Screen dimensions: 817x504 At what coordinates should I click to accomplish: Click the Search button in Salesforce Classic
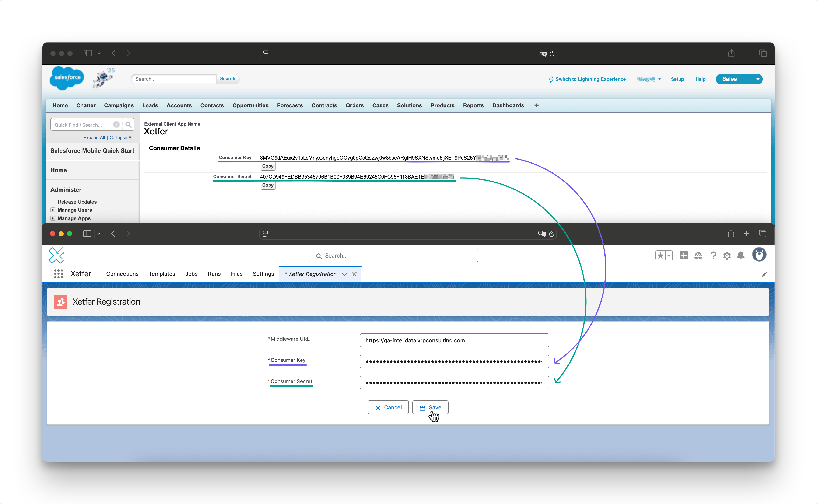coord(228,79)
